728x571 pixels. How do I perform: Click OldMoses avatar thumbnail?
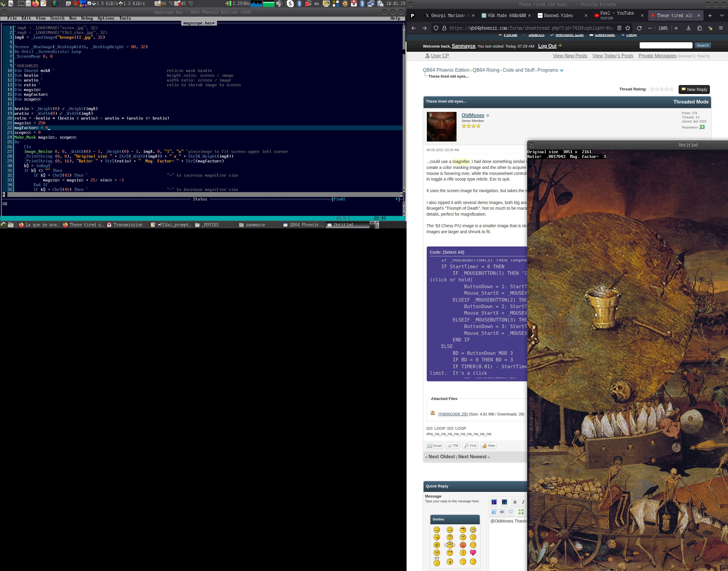[x=441, y=127]
